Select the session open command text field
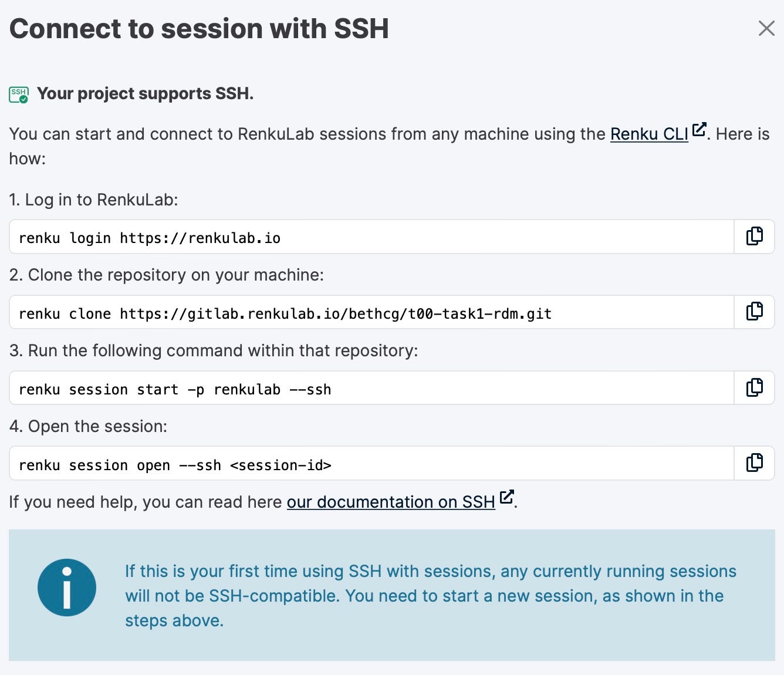This screenshot has height=675, width=784. pyautogui.click(x=370, y=464)
